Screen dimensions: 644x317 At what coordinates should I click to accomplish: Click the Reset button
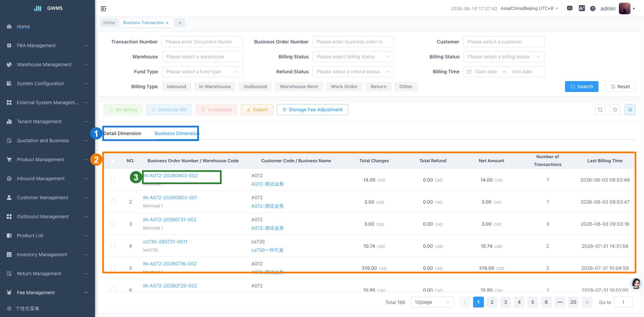[x=620, y=87]
